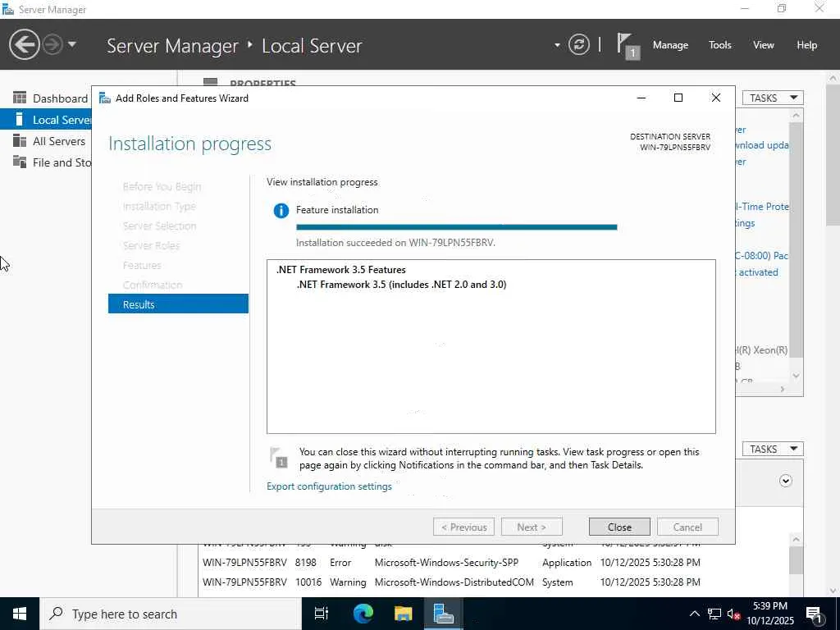Refresh Server Manager with the refresh icon
Viewport: 840px width, 630px height.
coord(578,44)
